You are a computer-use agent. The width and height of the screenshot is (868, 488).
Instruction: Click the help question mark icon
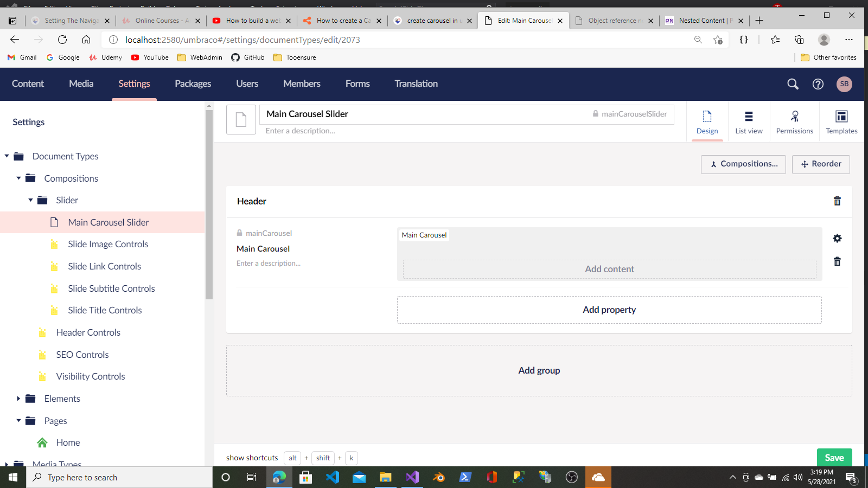pos(818,84)
